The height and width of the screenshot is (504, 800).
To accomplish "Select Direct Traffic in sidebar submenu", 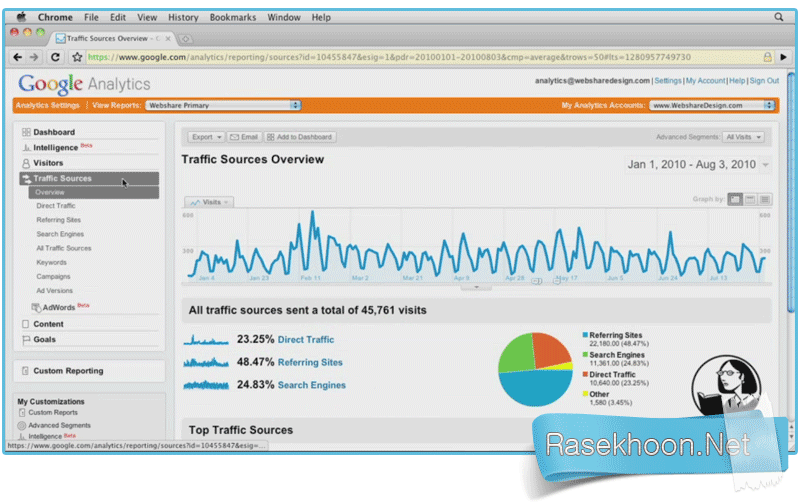I will tap(56, 206).
